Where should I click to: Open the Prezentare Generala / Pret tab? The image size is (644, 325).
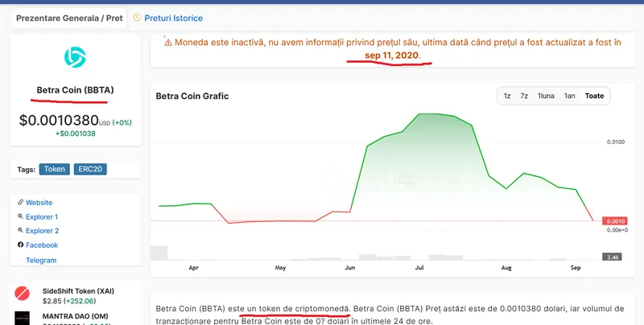[69, 18]
